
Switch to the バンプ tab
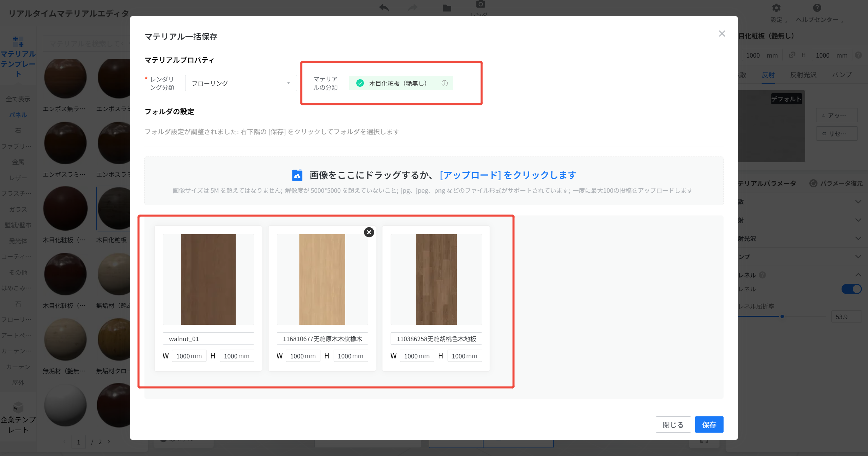tap(842, 75)
